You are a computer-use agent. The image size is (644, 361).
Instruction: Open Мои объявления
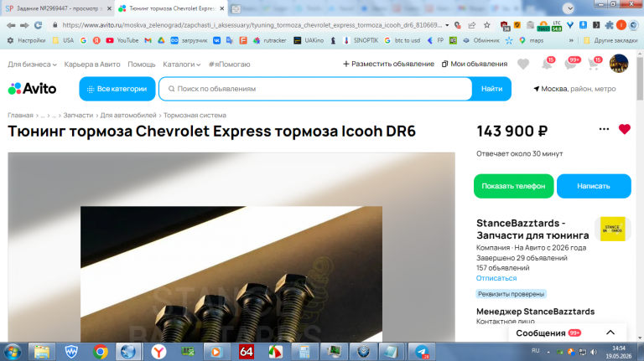(x=475, y=64)
